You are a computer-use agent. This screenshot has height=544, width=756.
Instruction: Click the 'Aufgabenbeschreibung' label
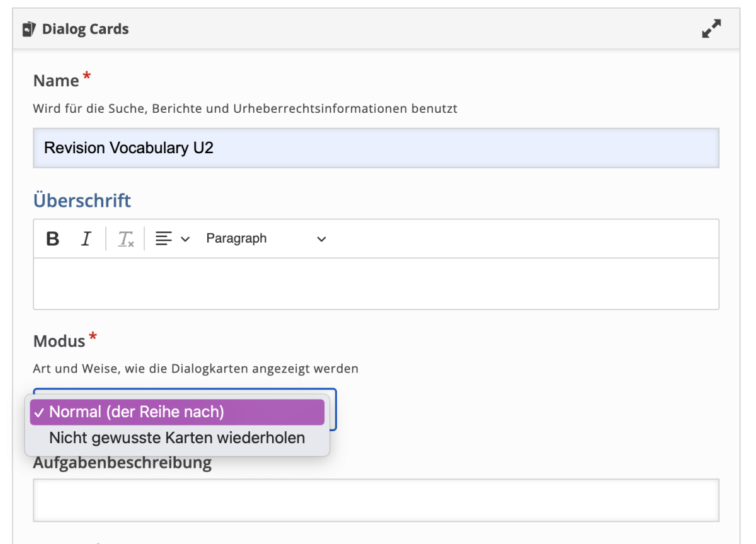(x=122, y=463)
